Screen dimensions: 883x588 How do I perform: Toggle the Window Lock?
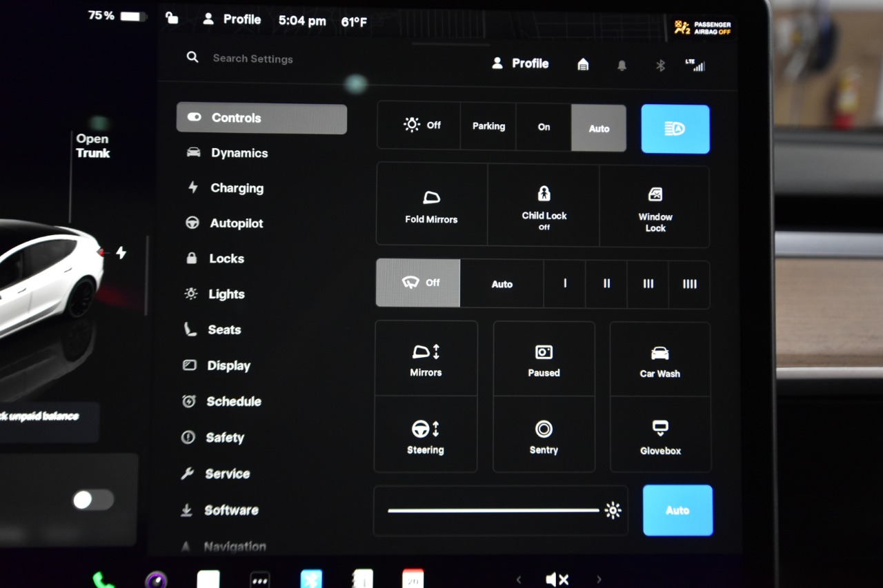(655, 206)
